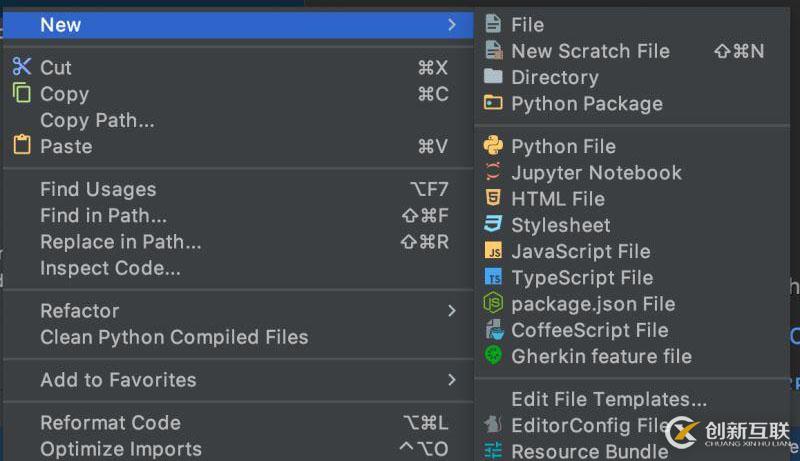800x461 pixels.
Task: Click the scissors Cut icon
Action: point(22,67)
